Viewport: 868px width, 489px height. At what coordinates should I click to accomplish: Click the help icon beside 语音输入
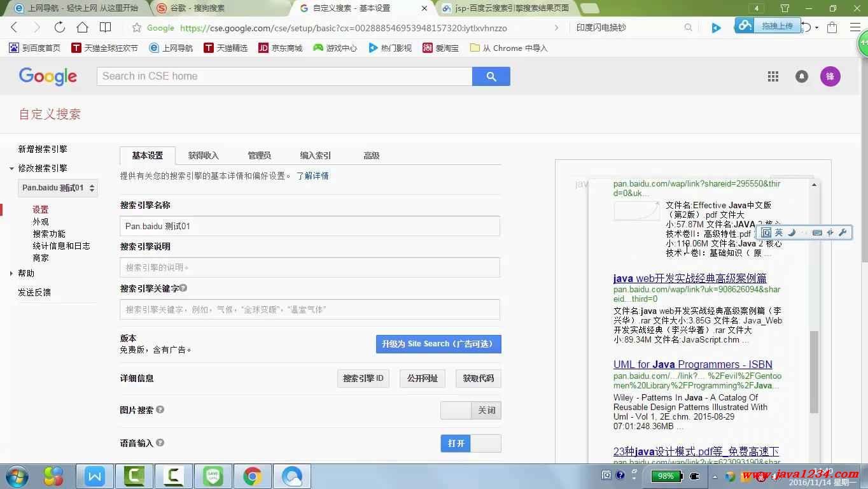click(x=160, y=443)
